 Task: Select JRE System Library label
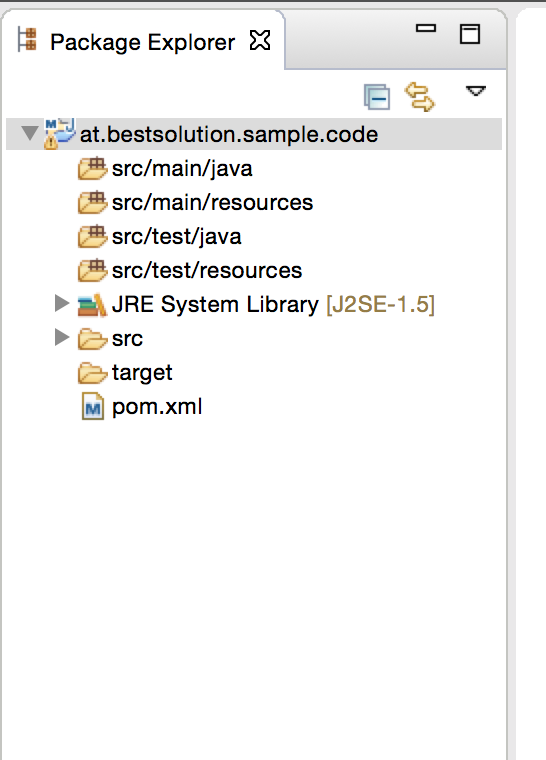(x=215, y=305)
